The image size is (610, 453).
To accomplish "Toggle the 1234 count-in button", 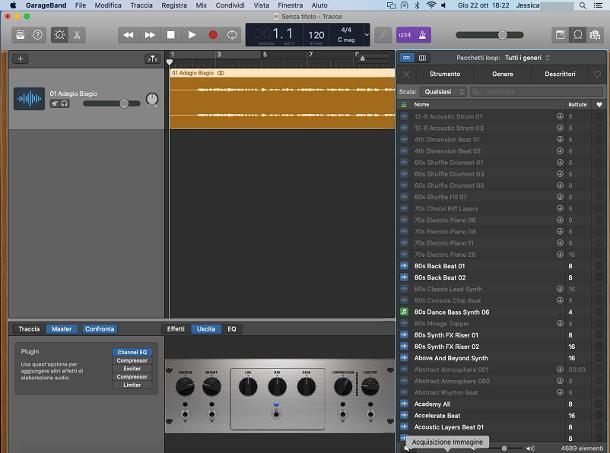I will coord(405,35).
